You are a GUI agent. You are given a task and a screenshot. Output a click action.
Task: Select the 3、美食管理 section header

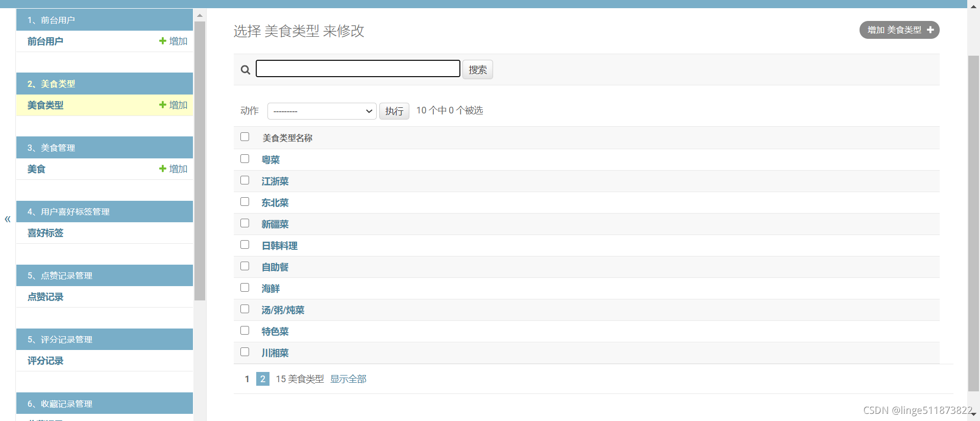coord(105,148)
